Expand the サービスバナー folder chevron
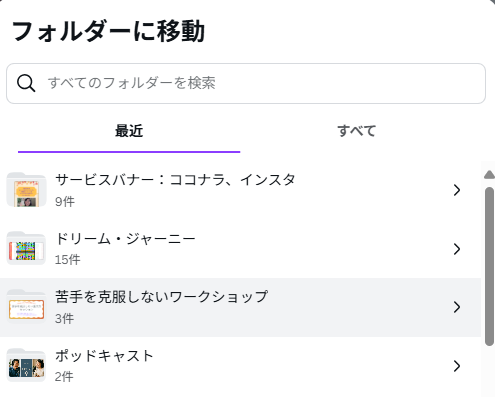495x397 pixels. (x=457, y=190)
